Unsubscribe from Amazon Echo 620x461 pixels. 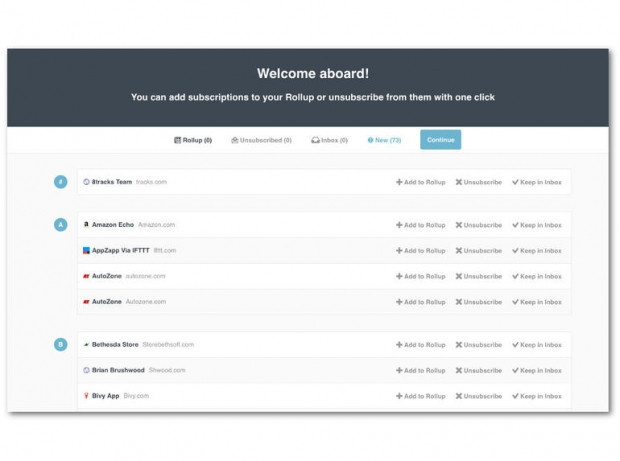tap(479, 225)
